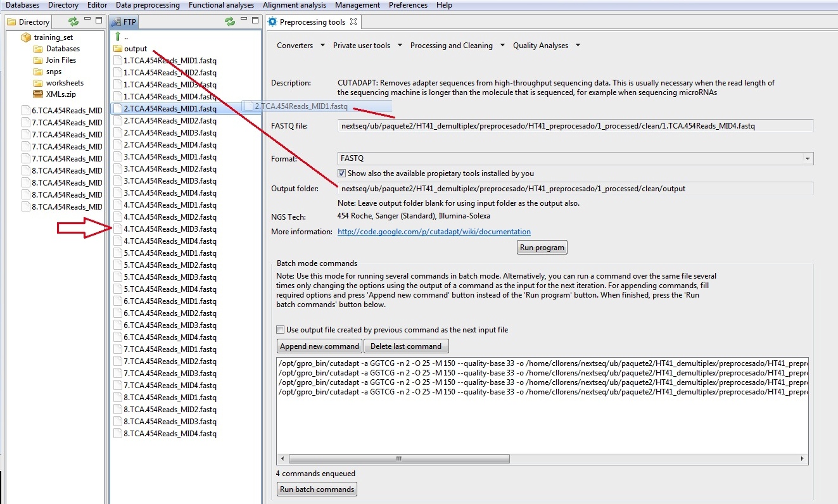Viewport: 838px width, 504px height.
Task: Open the Alignment analysis menu
Action: (295, 5)
